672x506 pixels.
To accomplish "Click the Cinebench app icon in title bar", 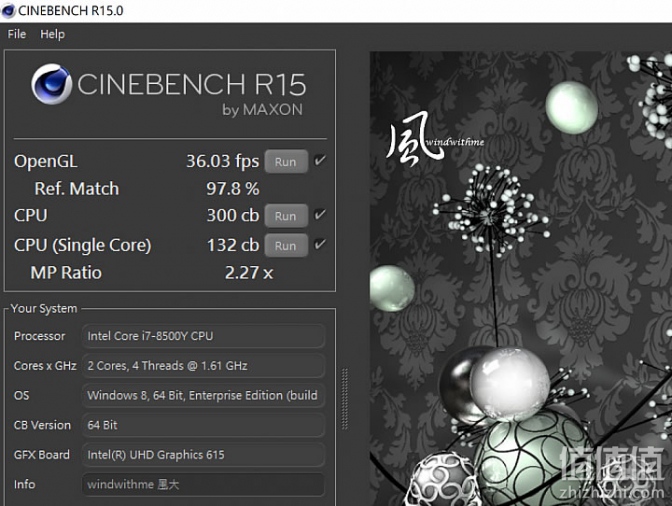I will [8, 10].
